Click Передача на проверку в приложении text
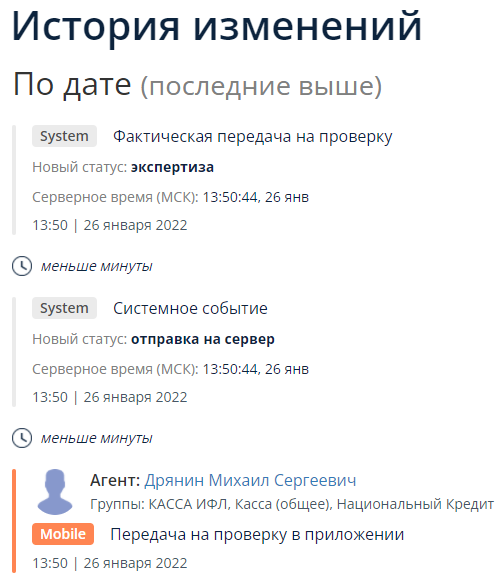The image size is (498, 583). pyautogui.click(x=257, y=534)
